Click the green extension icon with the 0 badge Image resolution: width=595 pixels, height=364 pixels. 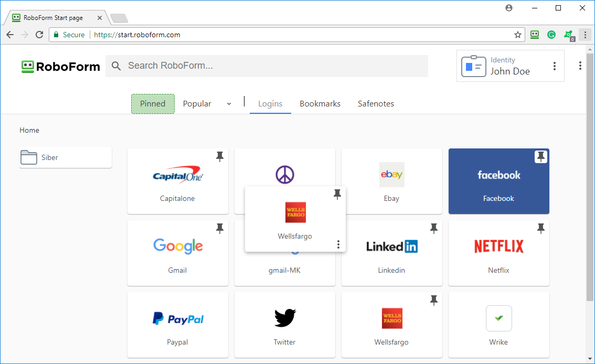(569, 35)
